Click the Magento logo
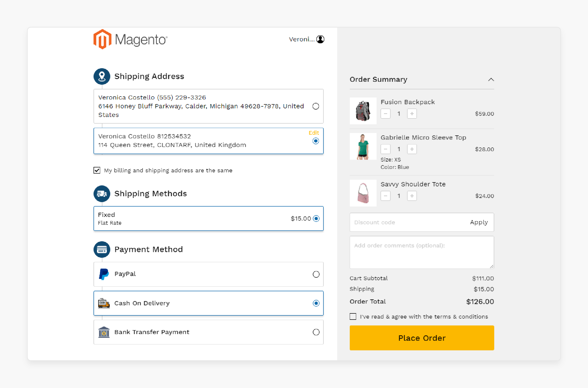This screenshot has height=388, width=588. pyautogui.click(x=130, y=39)
